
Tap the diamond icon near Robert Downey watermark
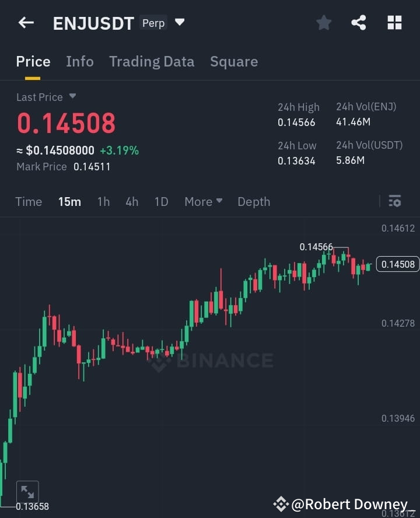point(282,503)
